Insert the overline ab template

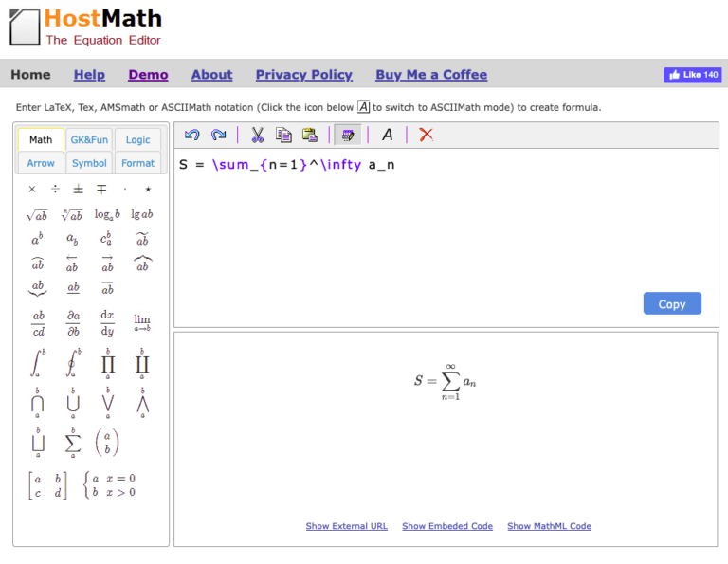click(107, 288)
